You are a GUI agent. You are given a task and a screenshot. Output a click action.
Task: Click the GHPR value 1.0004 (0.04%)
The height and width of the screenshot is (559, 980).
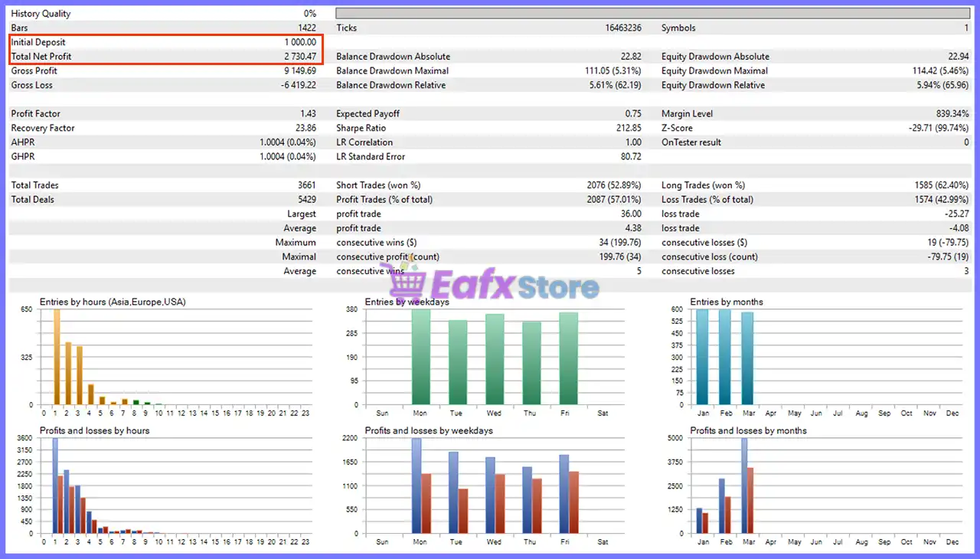click(288, 156)
